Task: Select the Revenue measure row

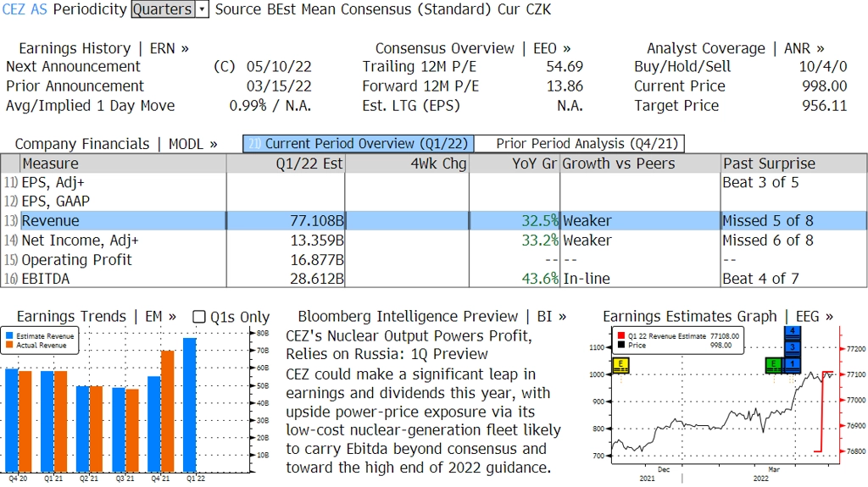Action: [433, 221]
